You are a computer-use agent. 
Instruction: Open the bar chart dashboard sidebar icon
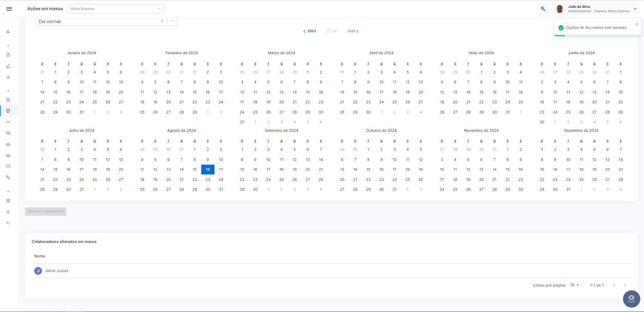point(8,32)
